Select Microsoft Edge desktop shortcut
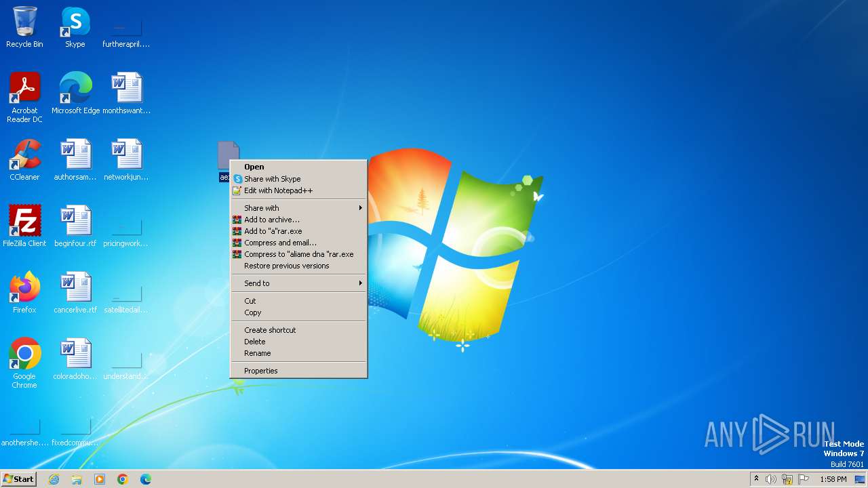868x488 pixels. (x=75, y=93)
